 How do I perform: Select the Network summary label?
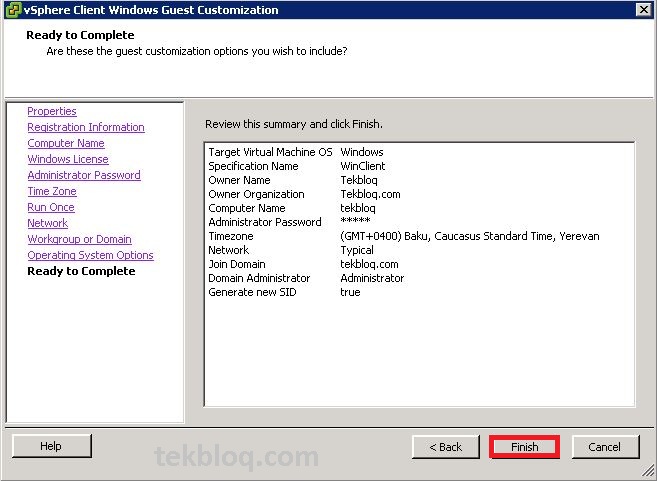pyautogui.click(x=229, y=250)
